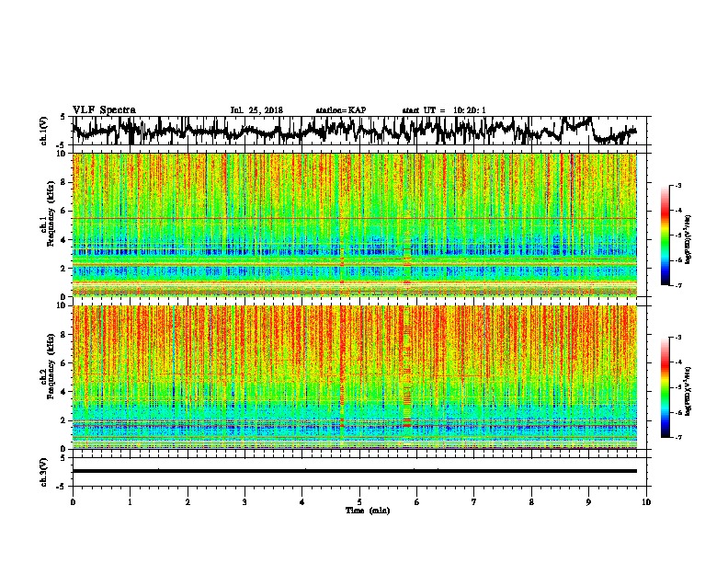Image resolution: width=728 pixels, height=563 pixels.
Task: Click time axis tick label "3"
Action: [245, 502]
